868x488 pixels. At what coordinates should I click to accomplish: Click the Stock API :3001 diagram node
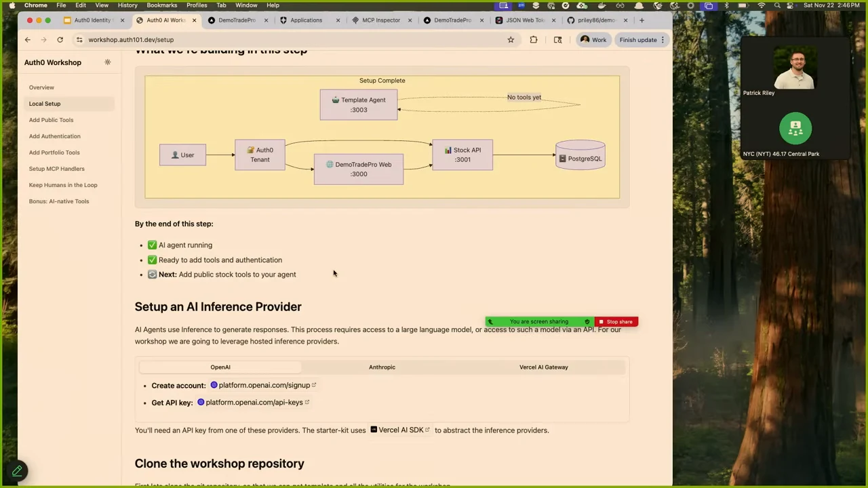(462, 155)
